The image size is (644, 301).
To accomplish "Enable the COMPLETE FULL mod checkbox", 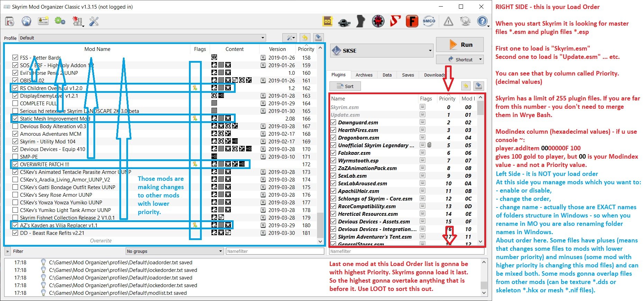I will click(x=15, y=103).
